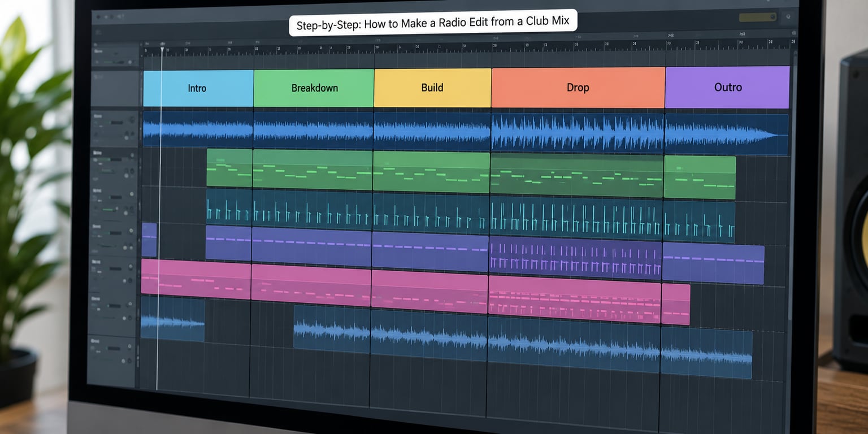Select green MIDI clip under Drop
Viewport: 868px width, 434px height.
click(576, 175)
